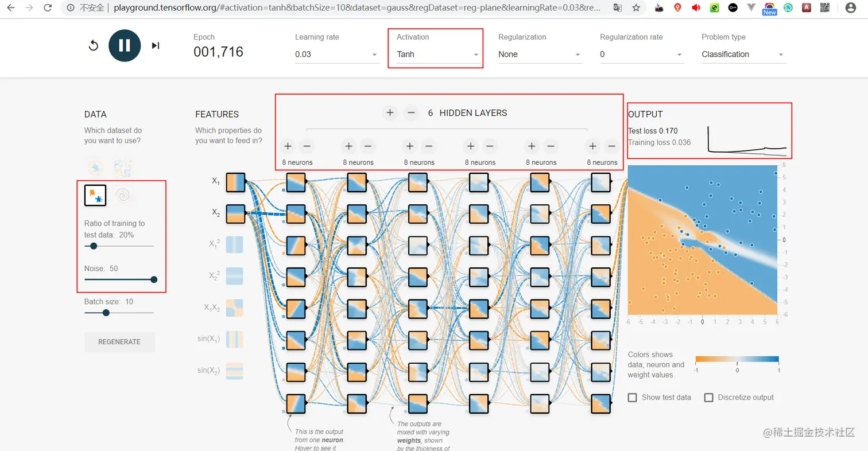This screenshot has height=451, width=868.
Task: Open the Activation dropdown showing Tanh
Action: (439, 55)
